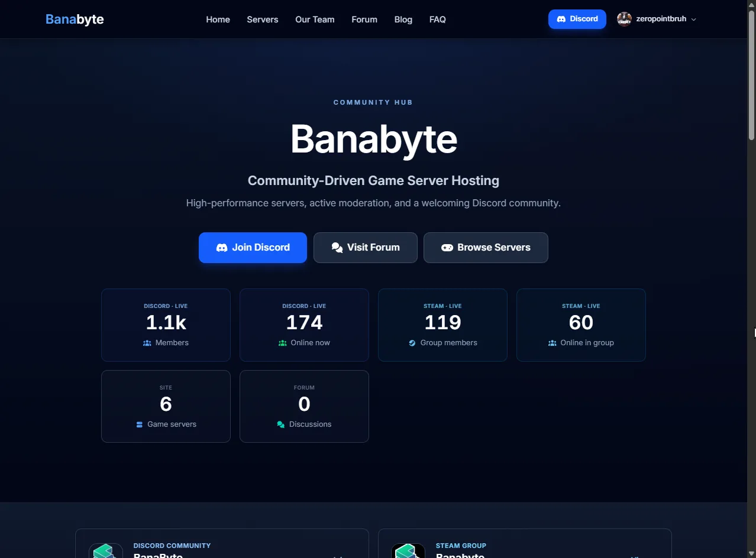Screen dimensions: 756x558
Task: Click the scrollbar up arrow
Action: (x=752, y=5)
